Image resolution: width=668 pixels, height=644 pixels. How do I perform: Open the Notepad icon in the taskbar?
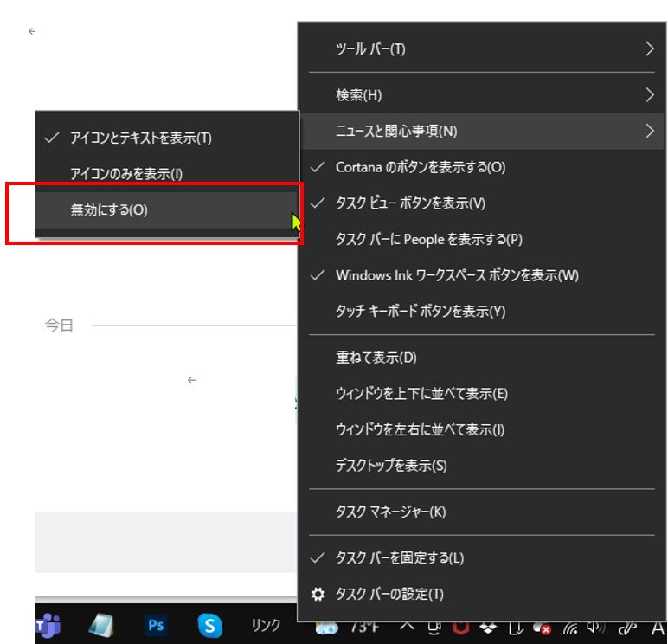(101, 626)
